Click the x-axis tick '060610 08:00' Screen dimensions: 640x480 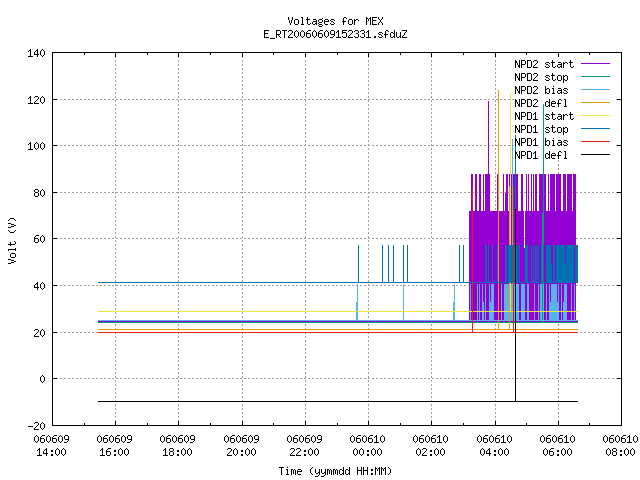tap(620, 446)
